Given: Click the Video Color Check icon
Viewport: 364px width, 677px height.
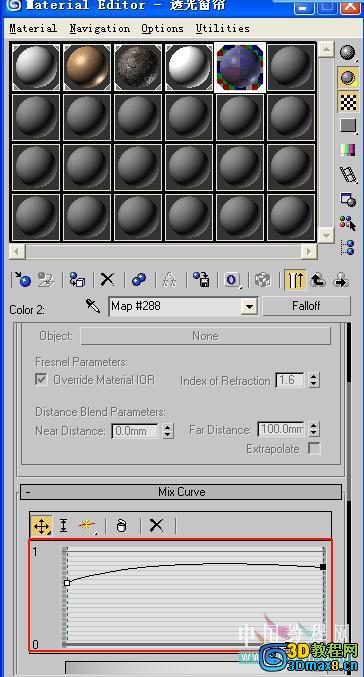Looking at the screenshot, I should pyautogui.click(x=348, y=150).
